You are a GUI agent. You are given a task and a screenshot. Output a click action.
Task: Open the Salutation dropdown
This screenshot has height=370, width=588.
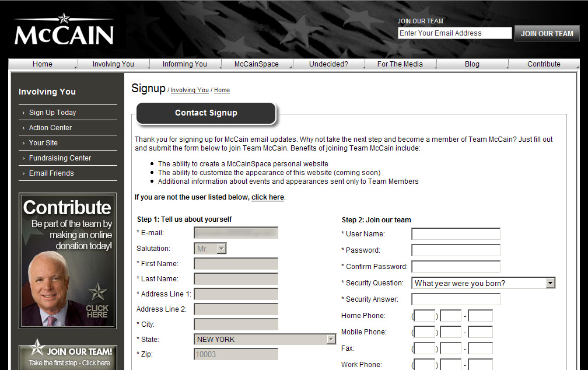click(210, 249)
